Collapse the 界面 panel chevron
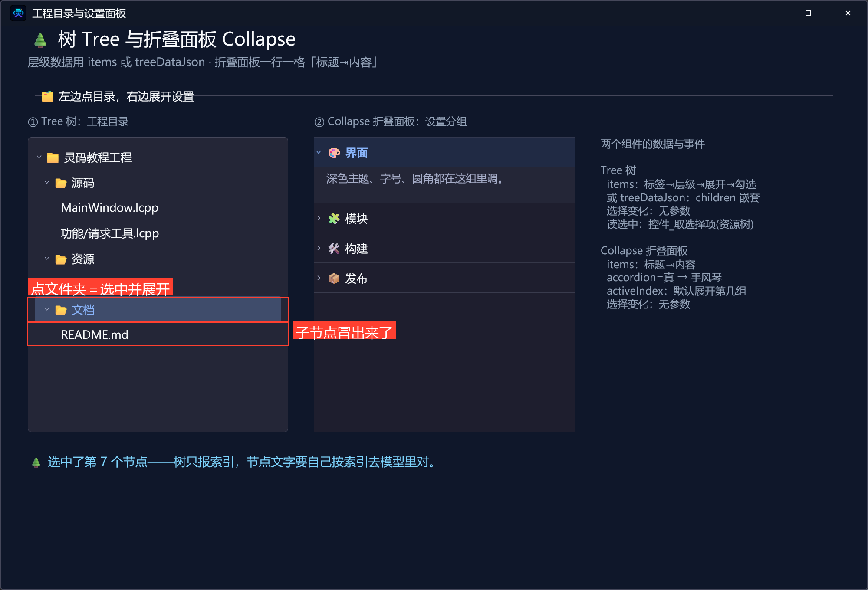868x590 pixels. (319, 153)
